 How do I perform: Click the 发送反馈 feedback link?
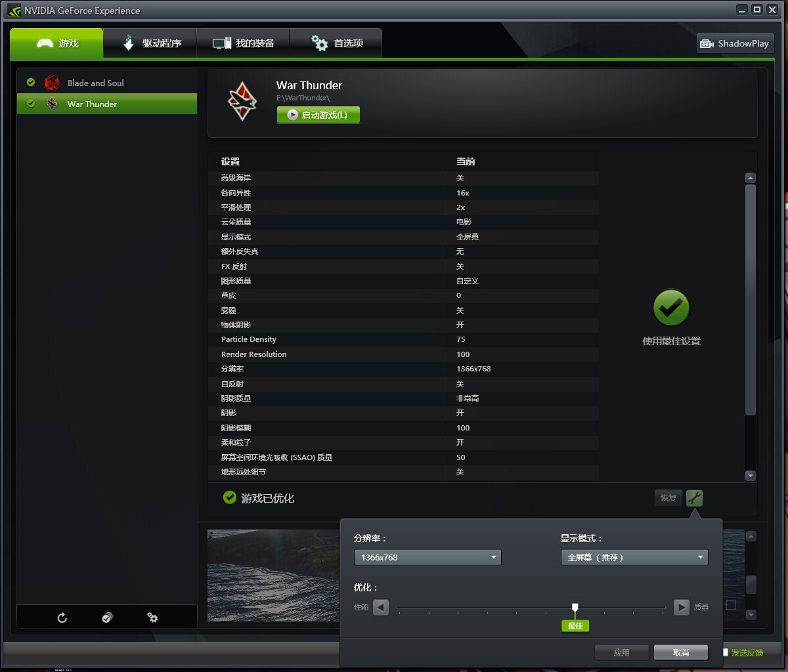point(747,652)
